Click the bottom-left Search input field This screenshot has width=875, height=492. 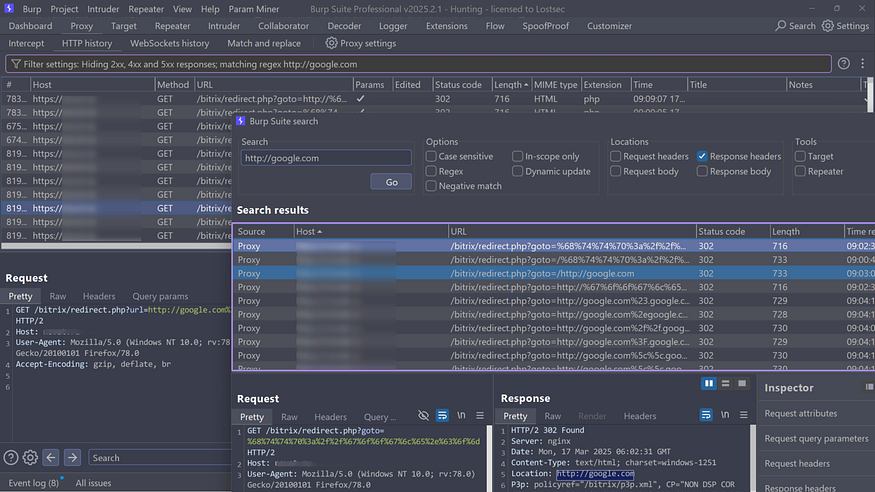160,457
